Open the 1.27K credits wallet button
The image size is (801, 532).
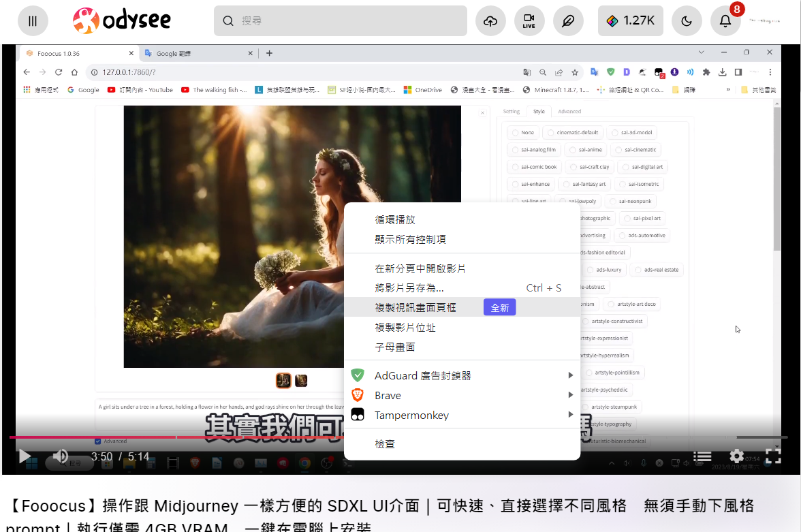pos(631,21)
